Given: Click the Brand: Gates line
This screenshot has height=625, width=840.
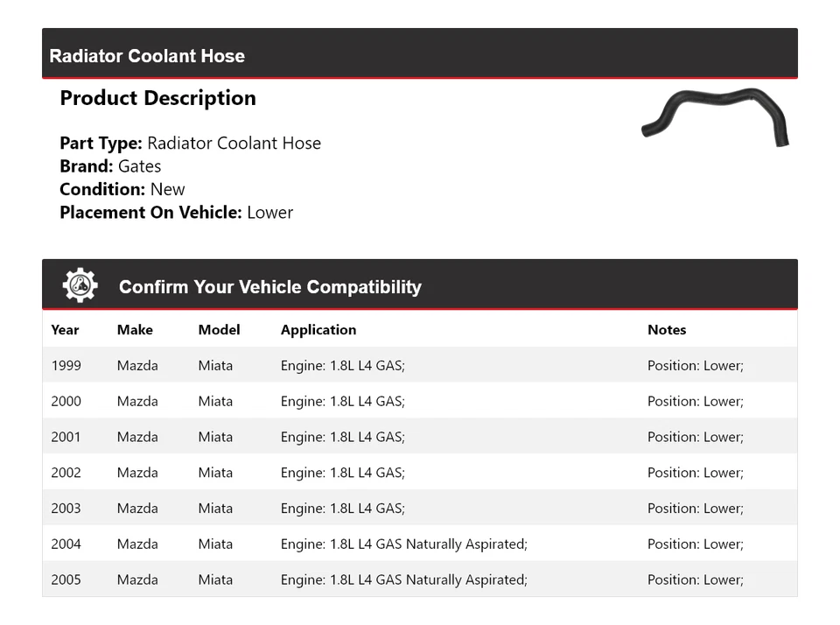Looking at the screenshot, I should coord(110,166).
